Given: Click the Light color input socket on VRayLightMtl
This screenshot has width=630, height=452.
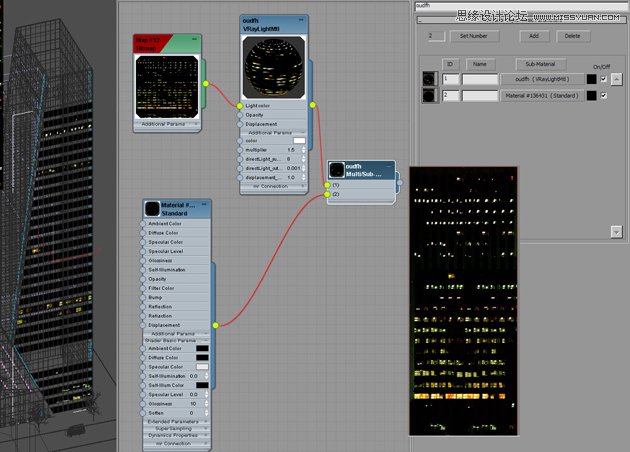Looking at the screenshot, I should pos(240,106).
